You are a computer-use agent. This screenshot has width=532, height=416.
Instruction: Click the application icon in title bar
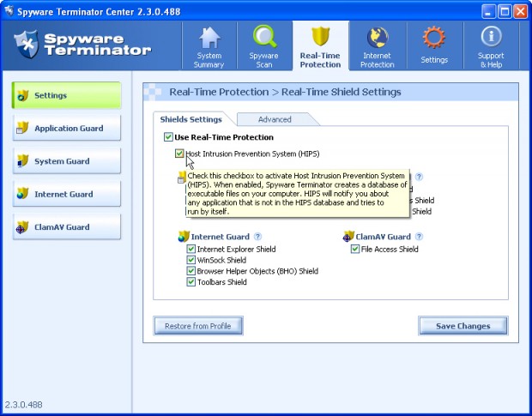pyautogui.click(x=9, y=11)
